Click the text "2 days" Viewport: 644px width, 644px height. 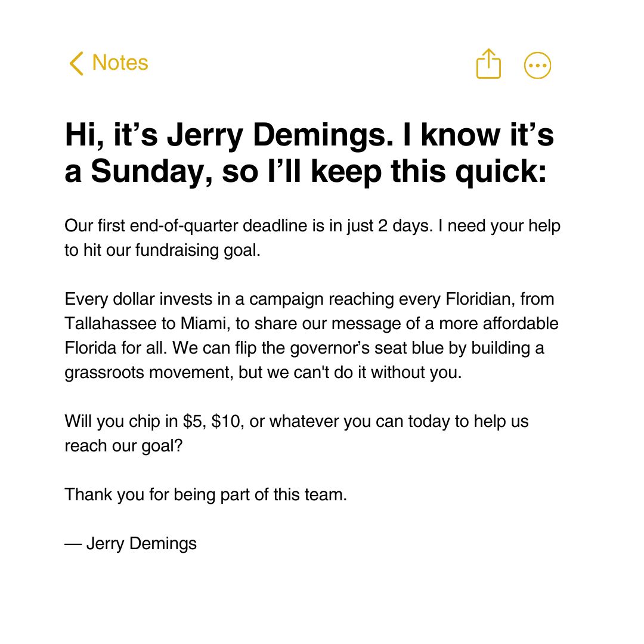coord(395,227)
